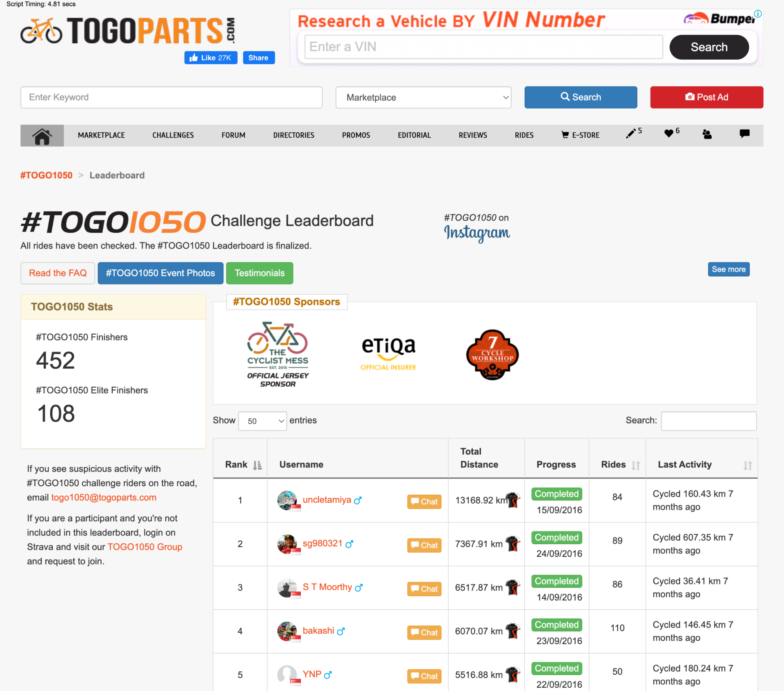Screen dimensions: 784x691
Task: Select the REVIEWS menu tab
Action: [472, 136]
